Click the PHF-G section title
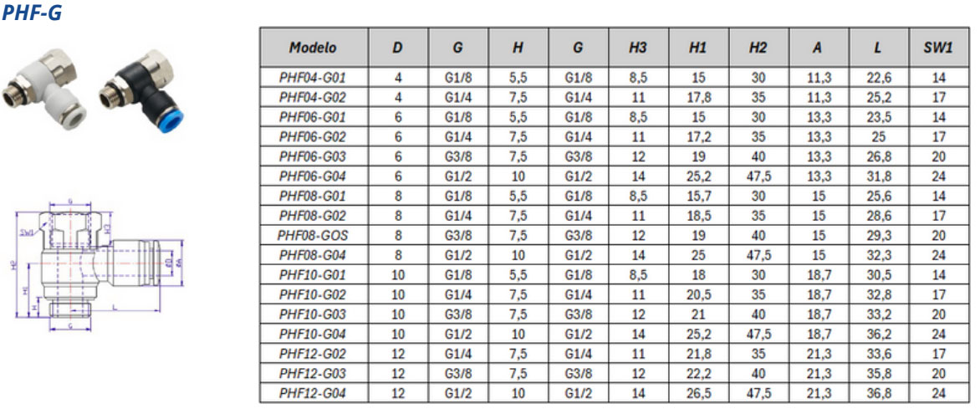Viewport: 980px width, 419px height. 31,13
